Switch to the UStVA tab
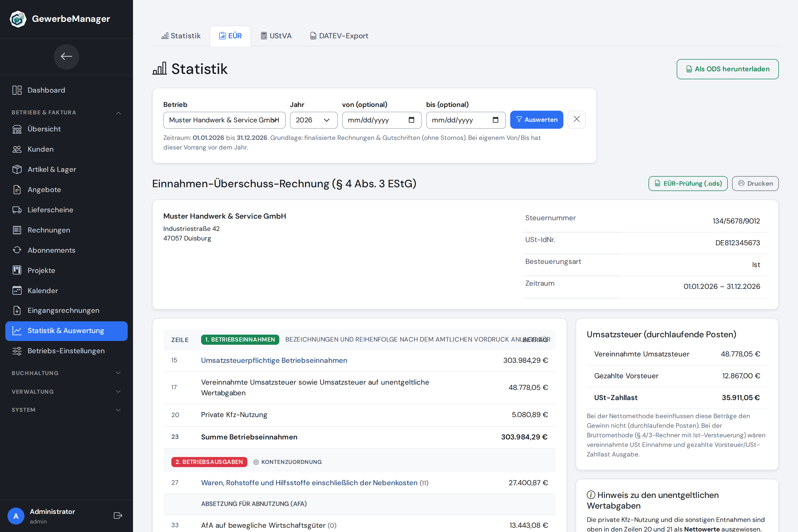The width and height of the screenshot is (798, 532). point(276,36)
